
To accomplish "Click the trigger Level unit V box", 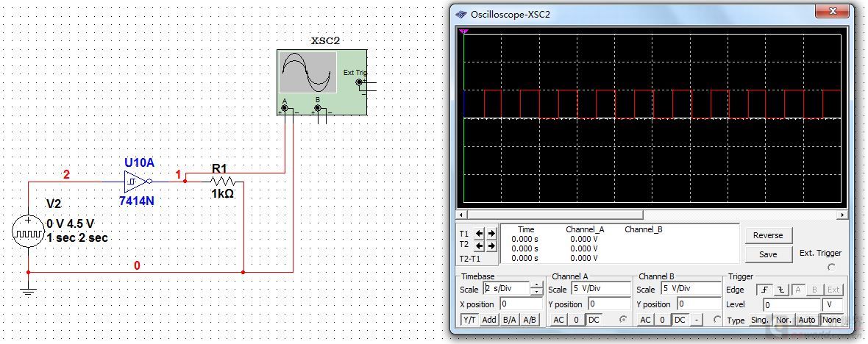I will 832,304.
